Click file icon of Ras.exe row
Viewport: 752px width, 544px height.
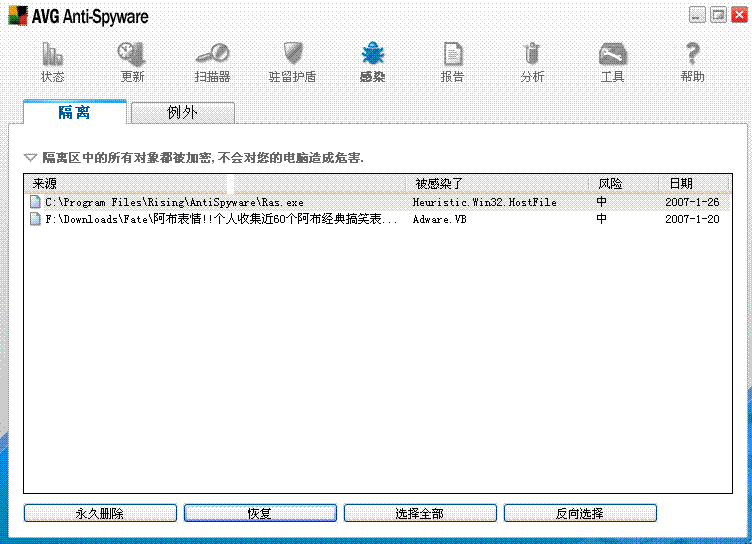pyautogui.click(x=35, y=202)
